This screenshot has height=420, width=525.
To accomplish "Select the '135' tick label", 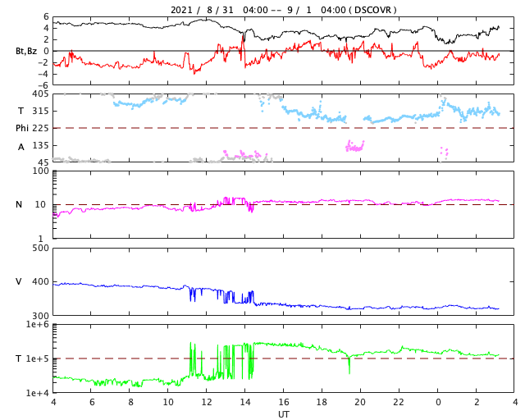I will tap(40, 145).
